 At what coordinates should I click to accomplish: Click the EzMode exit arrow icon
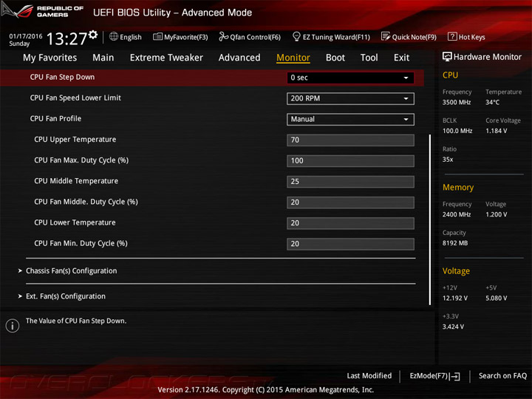(x=454, y=376)
